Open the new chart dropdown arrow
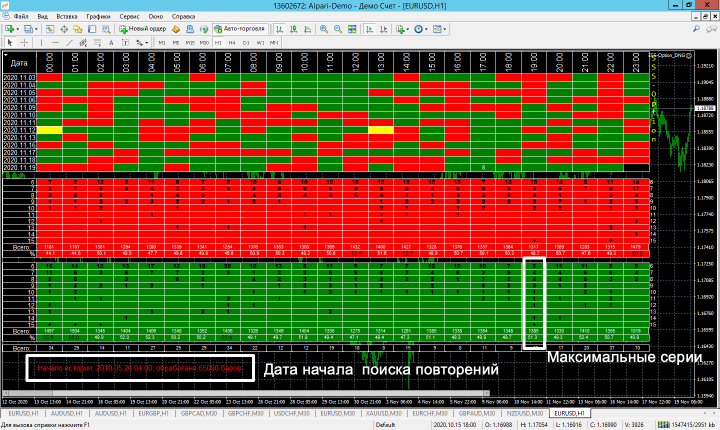Image resolution: width=720 pixels, height=430 pixels. pyautogui.click(x=19, y=30)
